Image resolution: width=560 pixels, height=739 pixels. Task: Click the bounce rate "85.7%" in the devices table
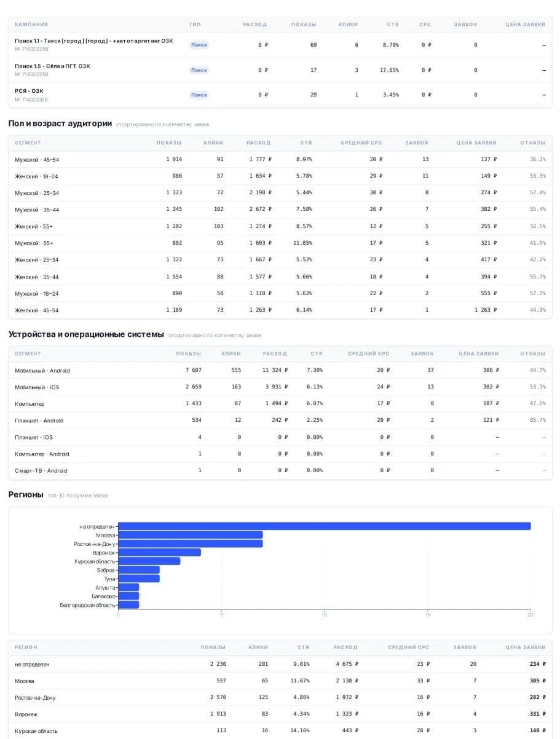click(537, 421)
